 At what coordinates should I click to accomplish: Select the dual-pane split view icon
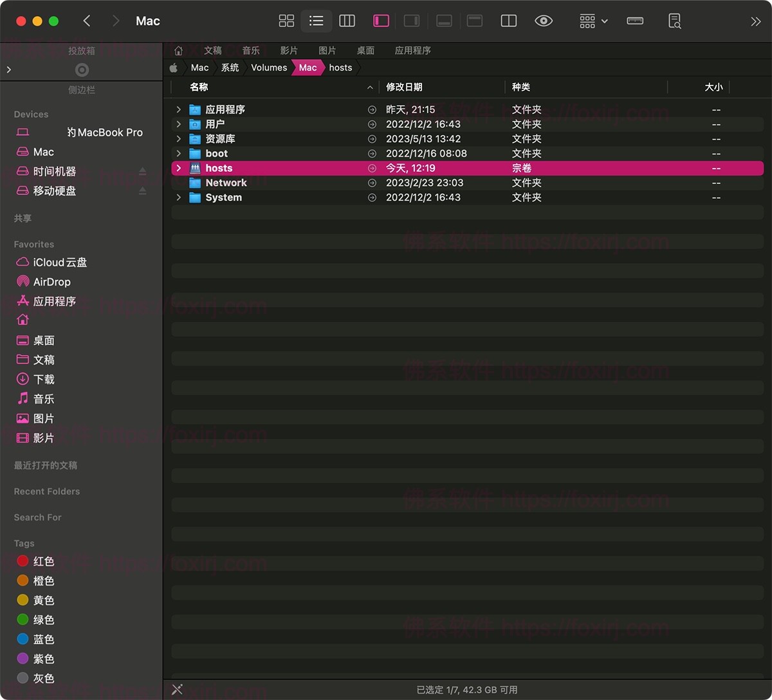pyautogui.click(x=508, y=21)
